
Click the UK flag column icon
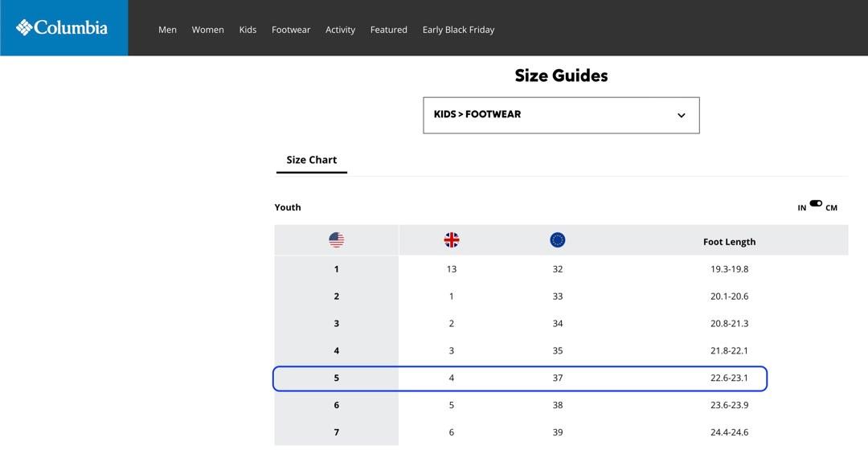(451, 239)
